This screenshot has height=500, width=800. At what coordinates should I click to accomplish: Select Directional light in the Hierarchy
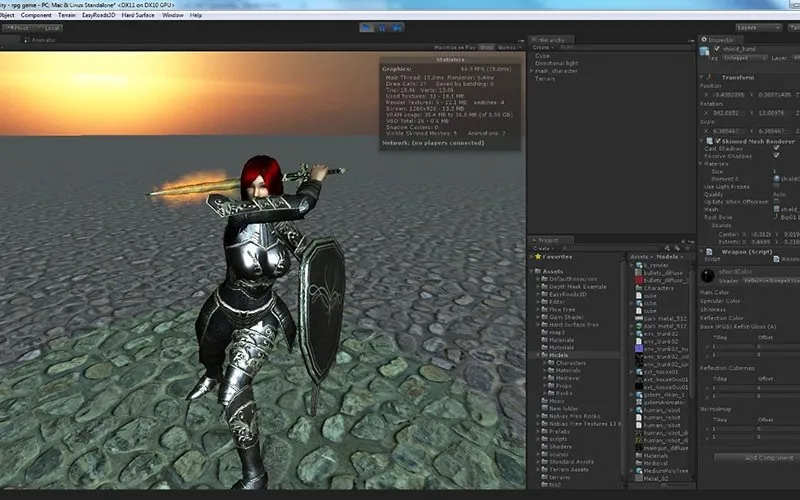(556, 63)
